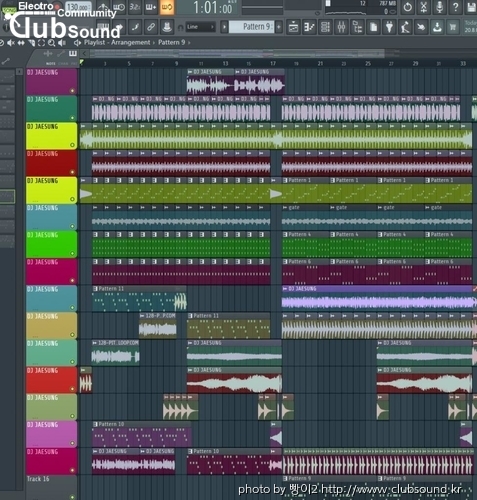Open clip menu of first Pattern 4 clip

tap(285, 235)
